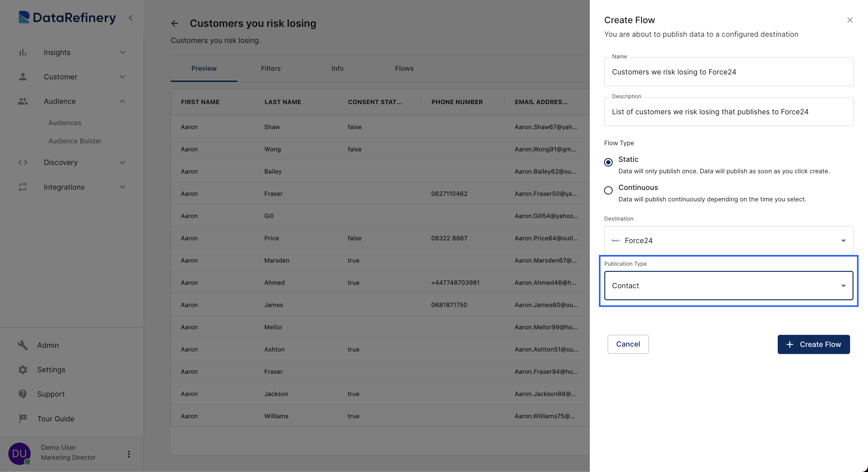Open the Insights section
This screenshot has height=472, width=868.
57,52
